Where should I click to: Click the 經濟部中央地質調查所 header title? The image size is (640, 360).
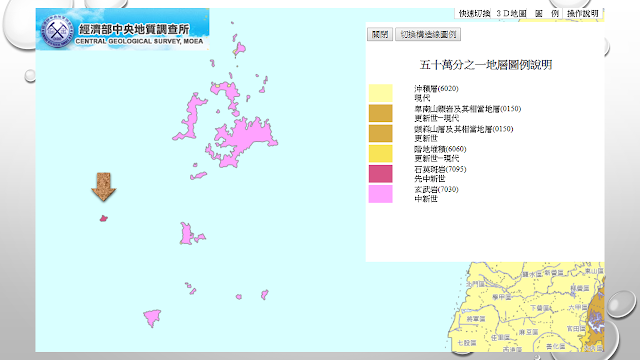pos(134,29)
